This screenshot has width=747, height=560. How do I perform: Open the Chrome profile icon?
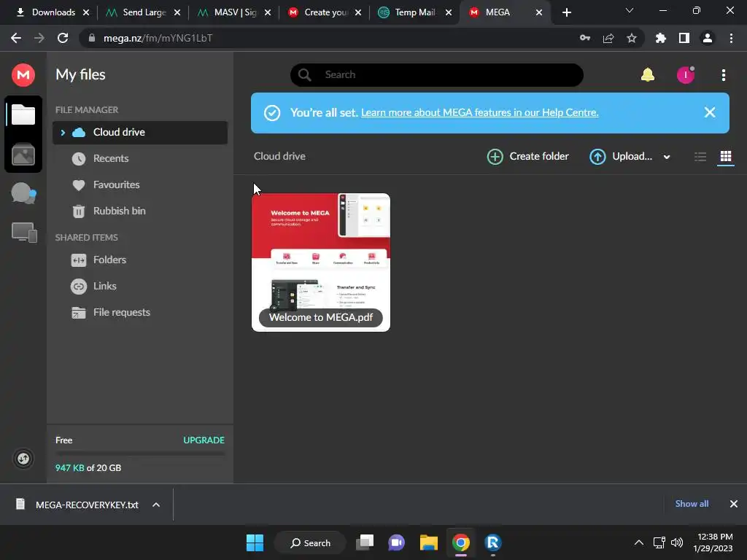708,38
